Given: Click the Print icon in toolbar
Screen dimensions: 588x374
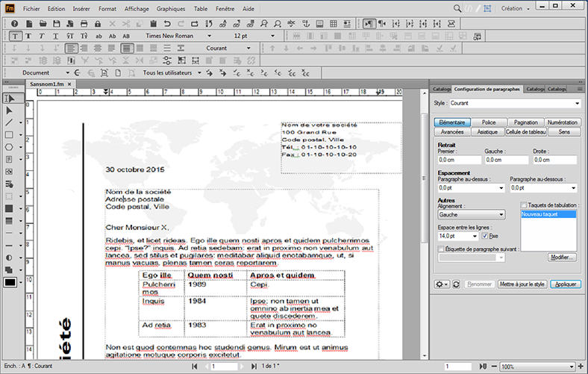Looking at the screenshot, I should [x=84, y=24].
